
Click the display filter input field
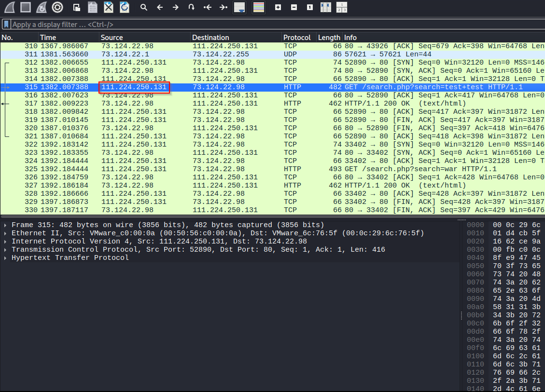pos(241,24)
